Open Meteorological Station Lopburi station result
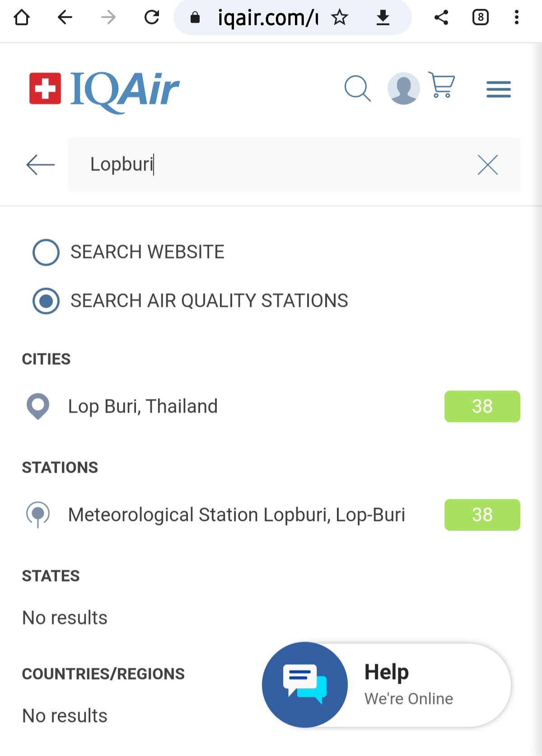This screenshot has height=756, width=542. tap(236, 515)
